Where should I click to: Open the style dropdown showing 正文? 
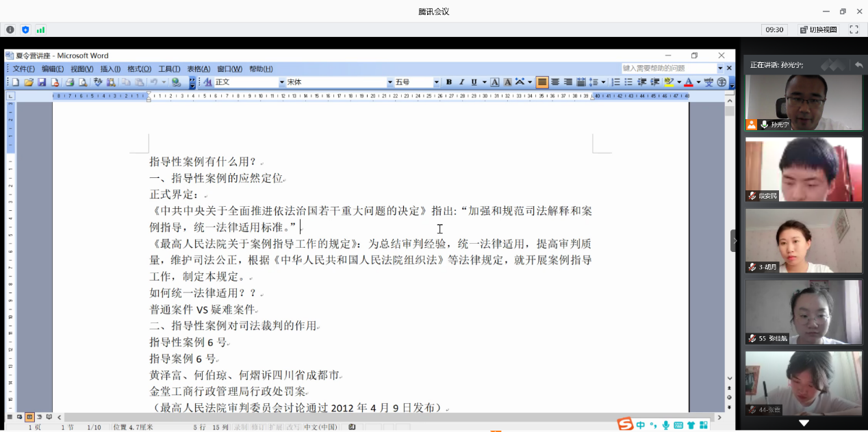tap(281, 82)
